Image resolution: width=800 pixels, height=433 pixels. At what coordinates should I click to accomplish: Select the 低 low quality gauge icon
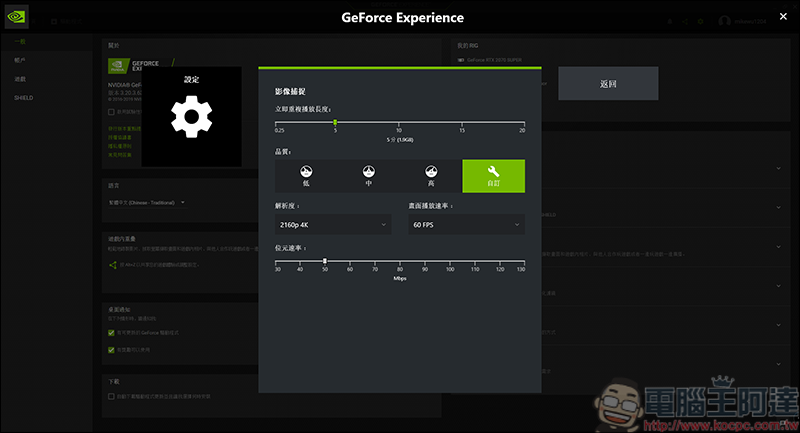click(306, 171)
